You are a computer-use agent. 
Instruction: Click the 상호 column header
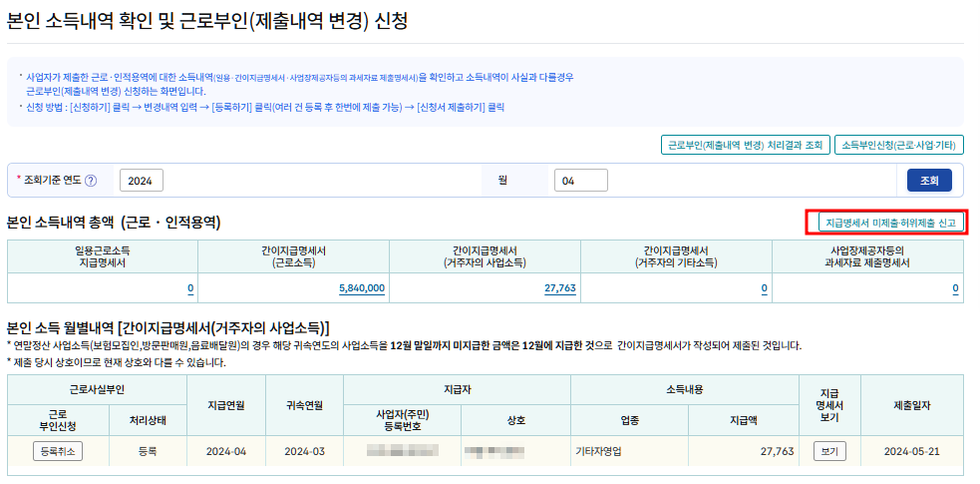(x=515, y=420)
